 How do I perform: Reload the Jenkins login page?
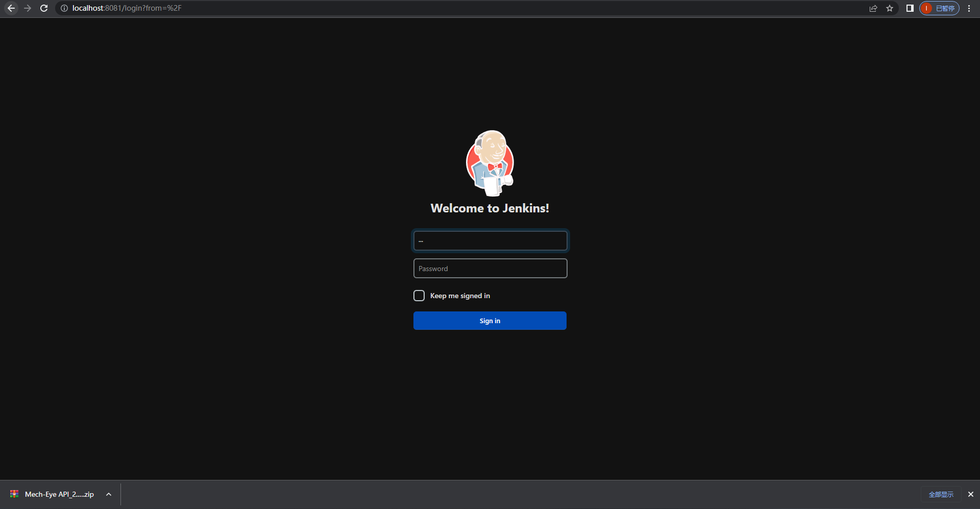44,8
